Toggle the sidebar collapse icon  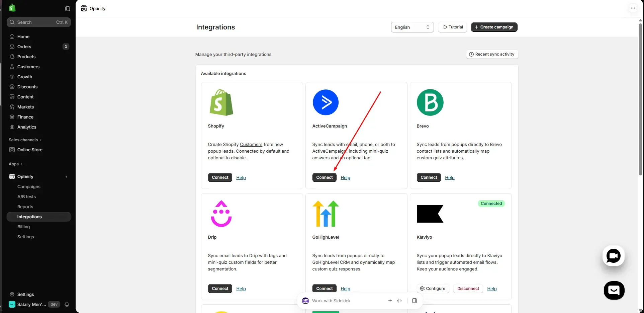pyautogui.click(x=68, y=9)
